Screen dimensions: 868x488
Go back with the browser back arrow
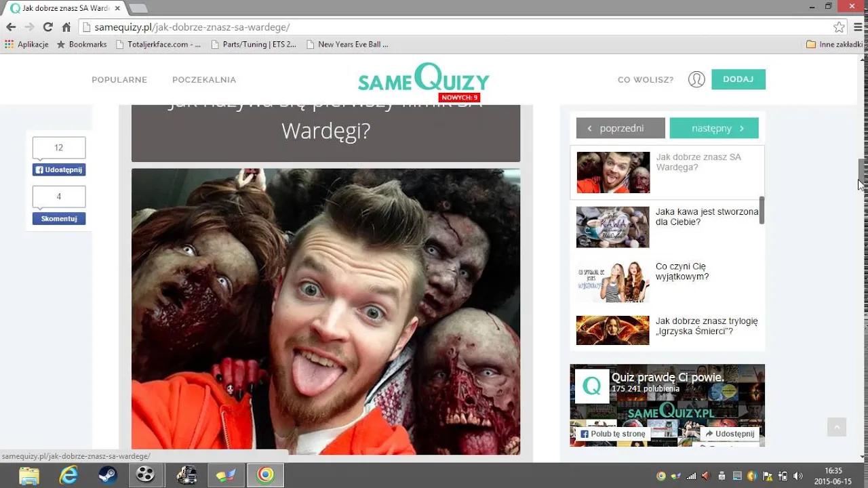point(11,27)
